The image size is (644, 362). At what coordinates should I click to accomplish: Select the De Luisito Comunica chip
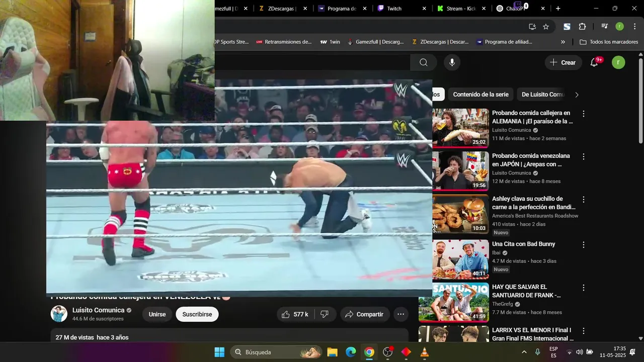pos(543,95)
